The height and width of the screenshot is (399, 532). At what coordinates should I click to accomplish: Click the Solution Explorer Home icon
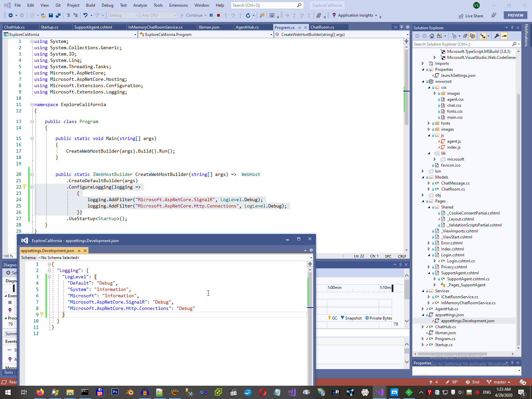pyautogui.click(x=432, y=36)
